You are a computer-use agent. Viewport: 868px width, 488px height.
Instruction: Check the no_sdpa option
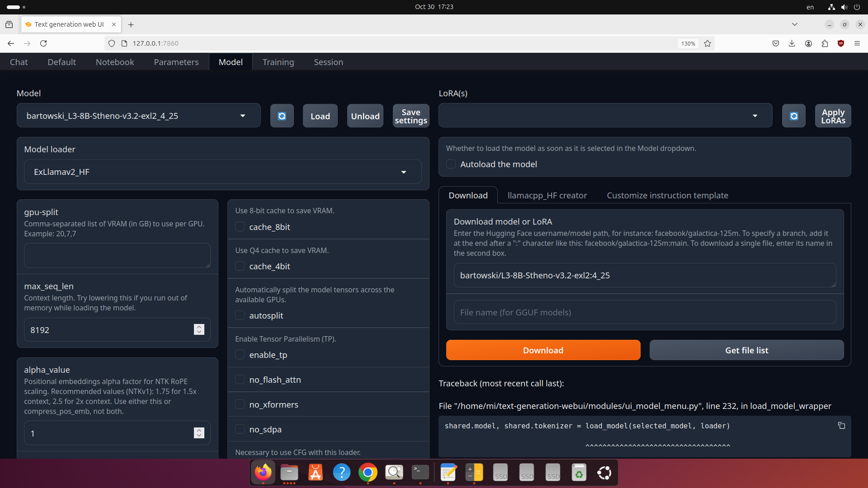(x=240, y=429)
